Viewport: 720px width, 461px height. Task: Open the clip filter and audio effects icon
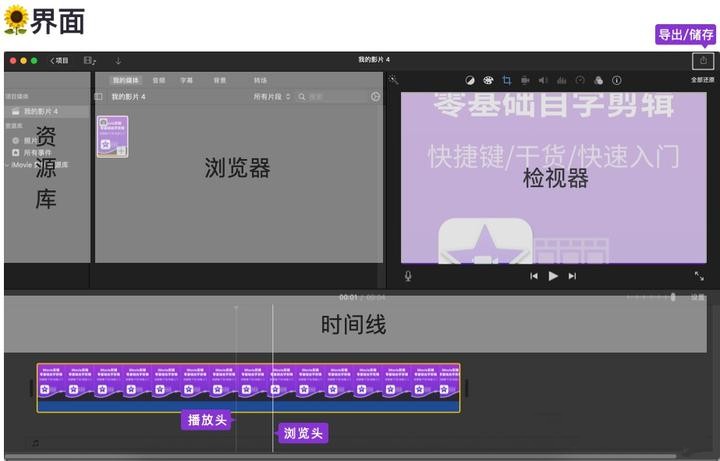598,80
